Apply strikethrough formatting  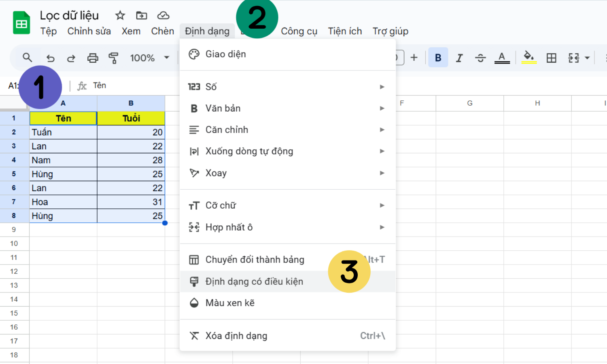[x=480, y=57]
